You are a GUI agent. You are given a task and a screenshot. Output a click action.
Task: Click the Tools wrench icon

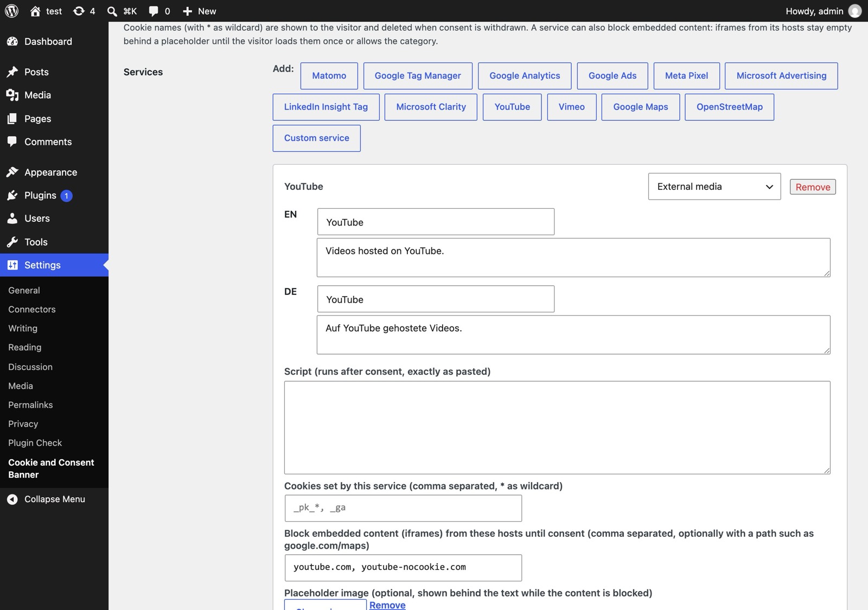12,242
